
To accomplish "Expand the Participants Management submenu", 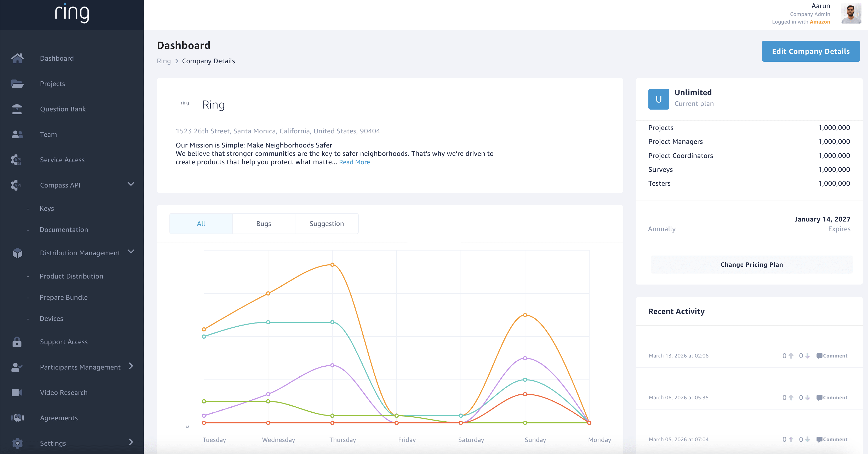I will click(131, 366).
